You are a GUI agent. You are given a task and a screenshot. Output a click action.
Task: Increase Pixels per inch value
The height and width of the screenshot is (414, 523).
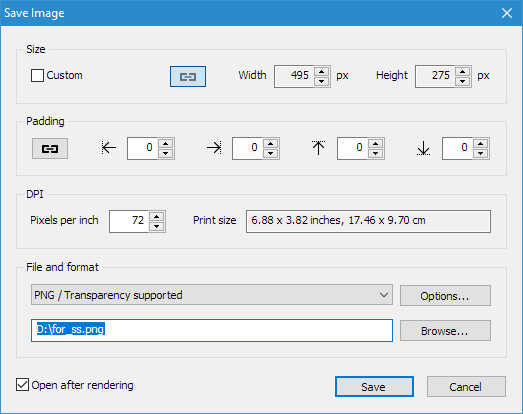156,217
